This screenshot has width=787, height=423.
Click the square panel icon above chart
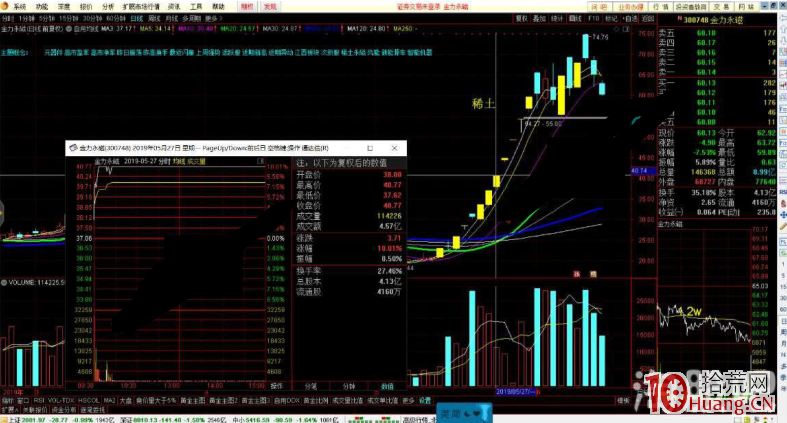click(626, 29)
